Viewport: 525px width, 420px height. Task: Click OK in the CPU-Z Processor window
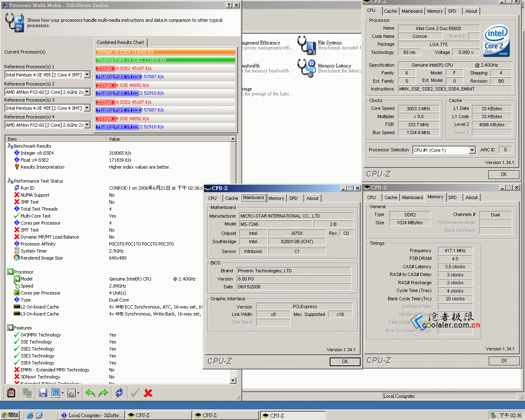click(x=504, y=174)
